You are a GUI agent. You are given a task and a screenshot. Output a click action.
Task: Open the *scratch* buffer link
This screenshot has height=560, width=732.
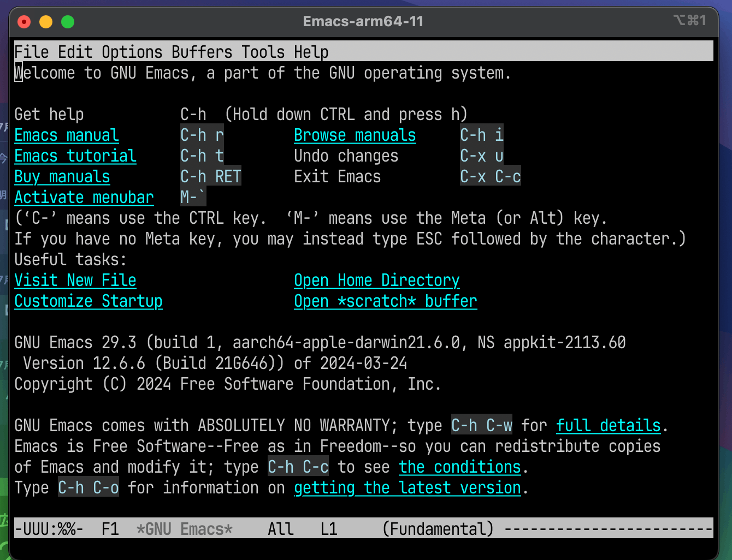[x=386, y=301]
